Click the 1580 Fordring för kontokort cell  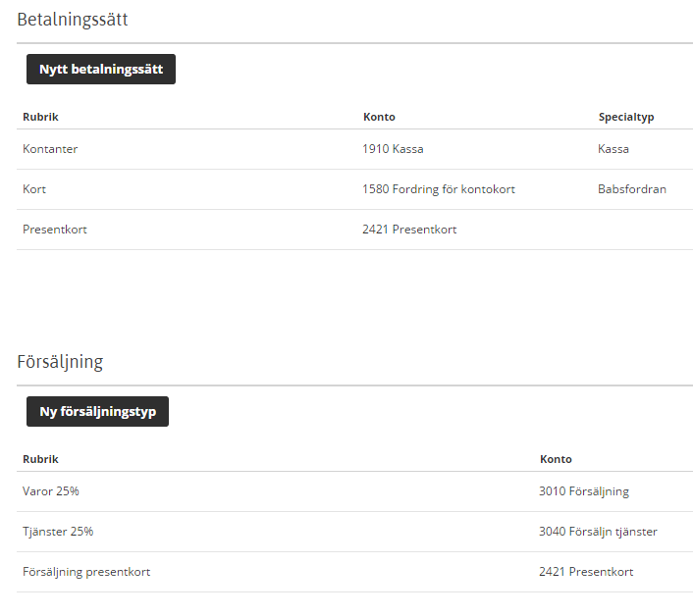(439, 189)
